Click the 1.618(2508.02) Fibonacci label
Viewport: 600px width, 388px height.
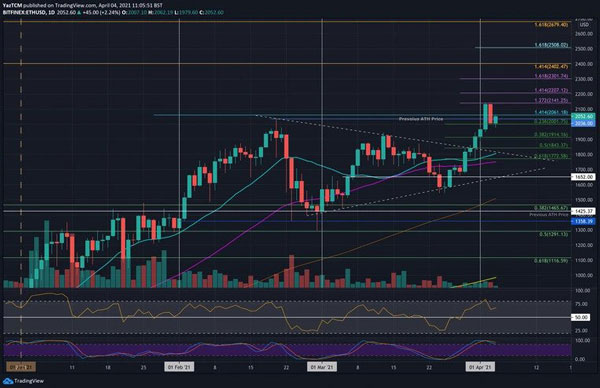point(551,45)
